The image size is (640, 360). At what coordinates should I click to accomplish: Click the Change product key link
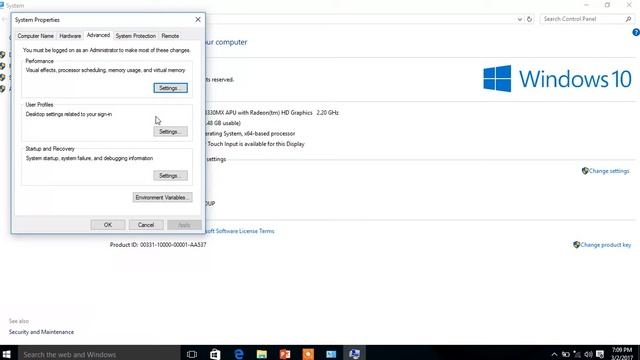[x=606, y=245]
